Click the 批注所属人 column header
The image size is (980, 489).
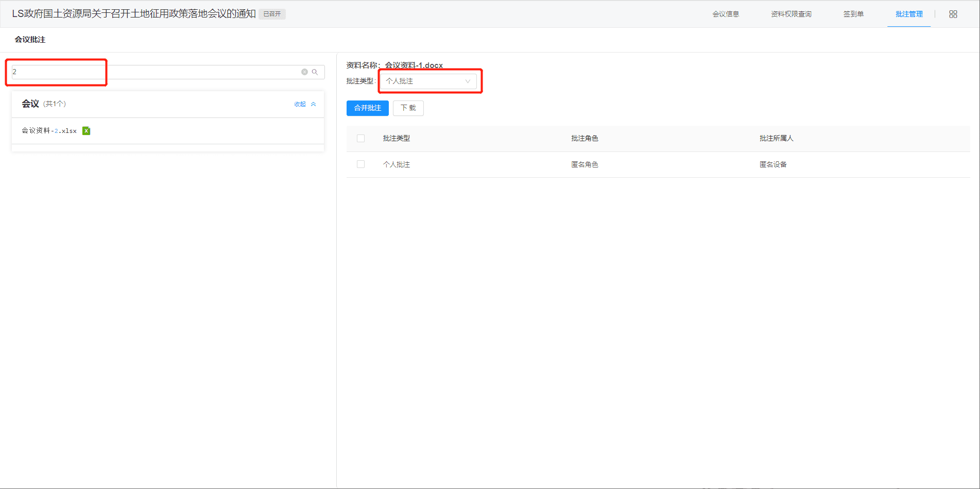777,138
